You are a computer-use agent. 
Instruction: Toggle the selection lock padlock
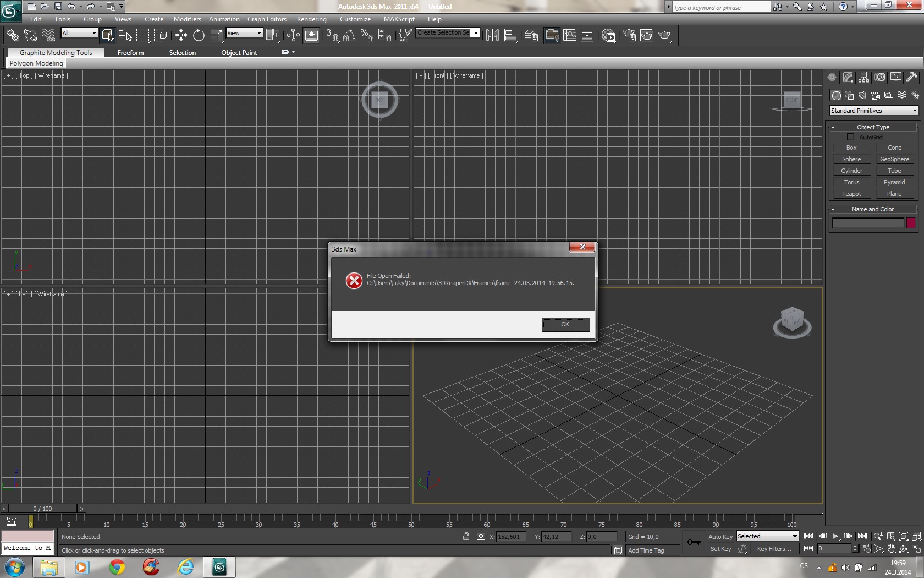pos(466,537)
